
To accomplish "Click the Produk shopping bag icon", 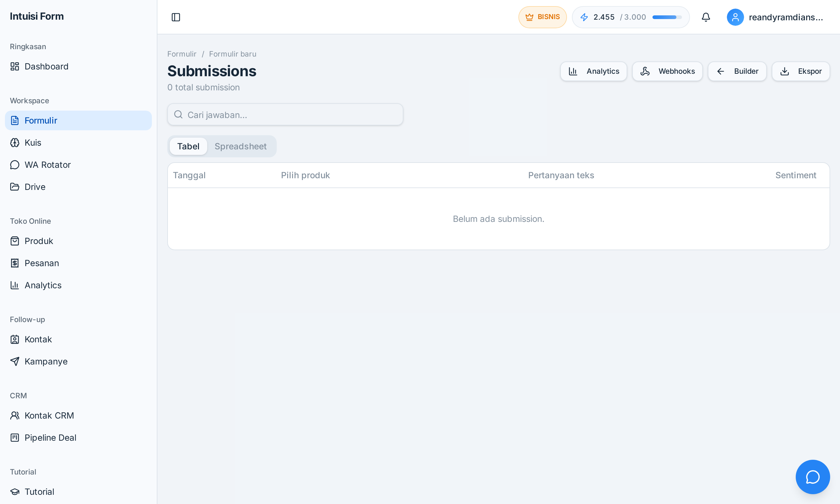I will [x=15, y=241].
